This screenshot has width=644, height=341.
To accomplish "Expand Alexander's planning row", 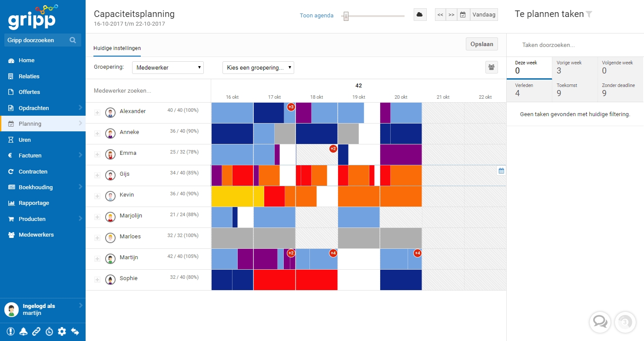I will pos(96,111).
